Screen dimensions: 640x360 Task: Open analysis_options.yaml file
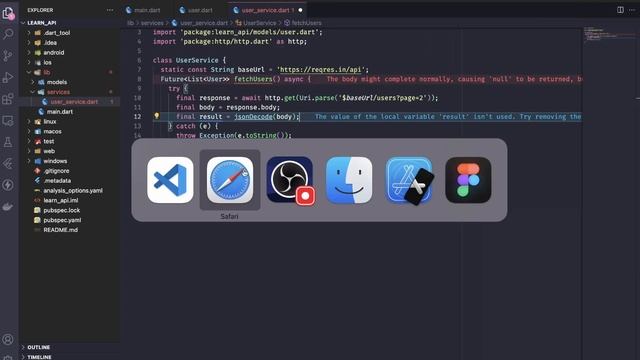pos(73,191)
